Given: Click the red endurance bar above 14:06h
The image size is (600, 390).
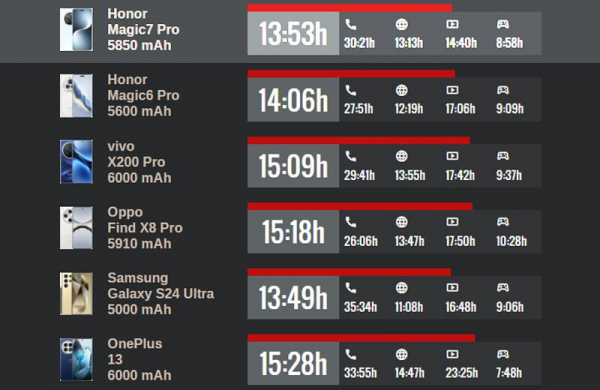Looking at the screenshot, I should (x=351, y=74).
